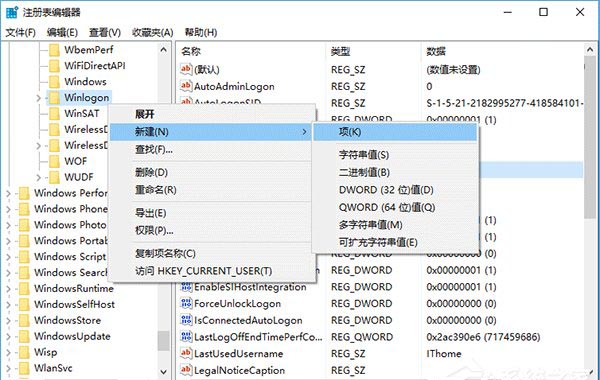This screenshot has height=380, width=600.
Task: Open the 编辑(E) menu in menu bar
Action: [62, 33]
